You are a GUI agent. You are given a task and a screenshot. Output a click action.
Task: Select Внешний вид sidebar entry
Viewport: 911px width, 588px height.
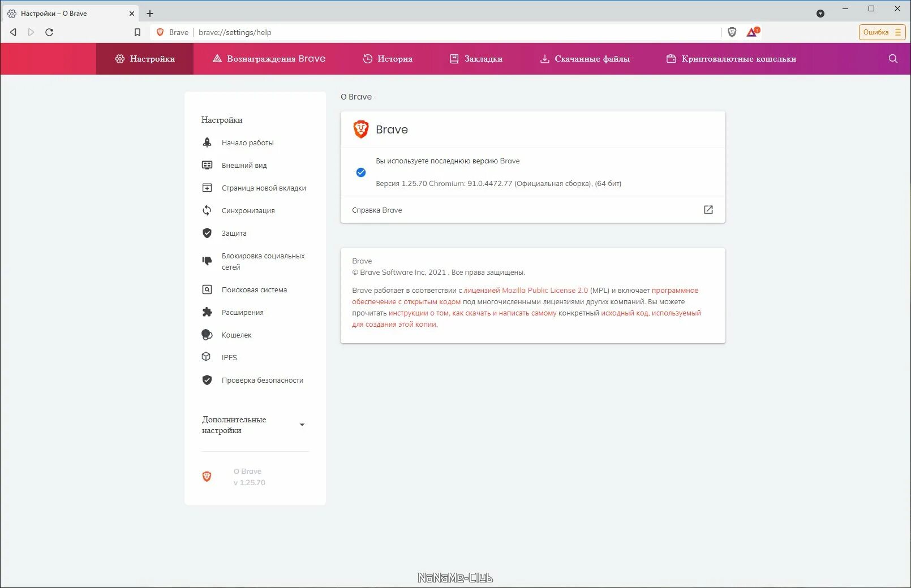click(244, 166)
